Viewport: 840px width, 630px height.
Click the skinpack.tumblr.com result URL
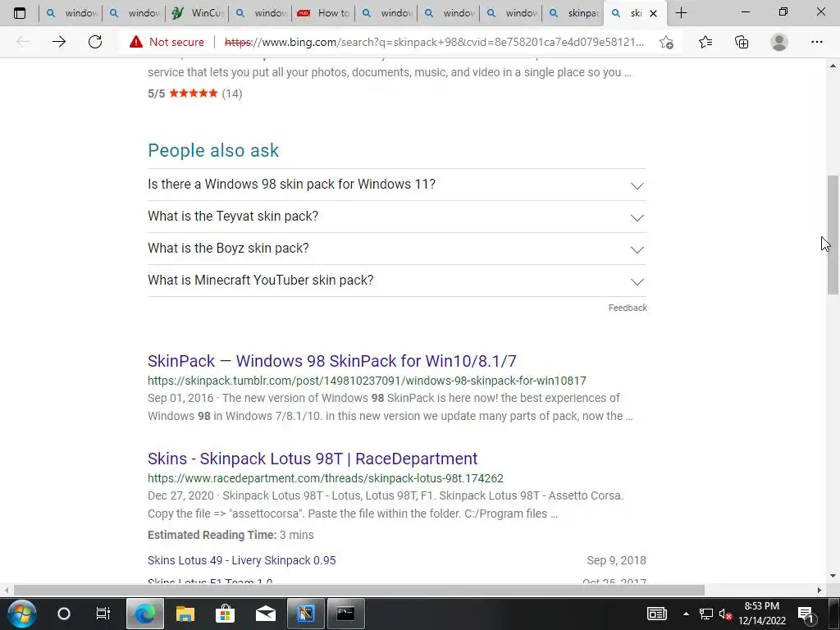(x=367, y=381)
